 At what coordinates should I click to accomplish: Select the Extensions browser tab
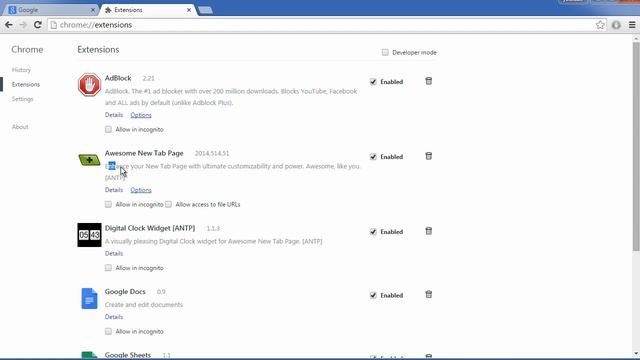pos(148,10)
